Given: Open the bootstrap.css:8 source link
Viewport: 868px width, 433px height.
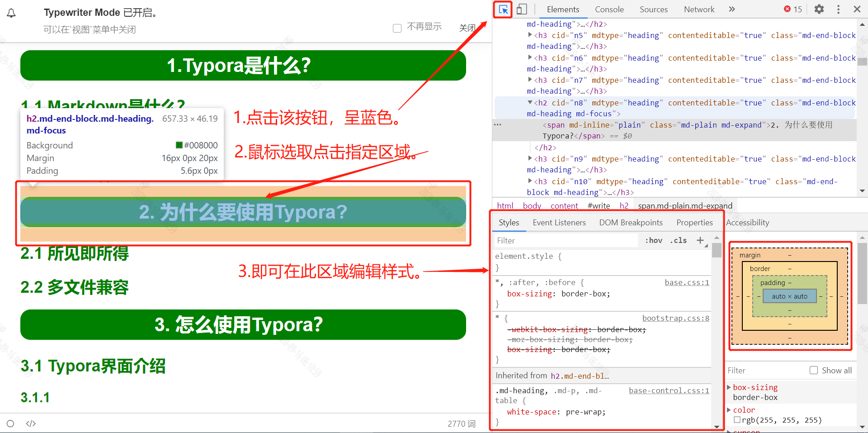Looking at the screenshot, I should click(676, 318).
